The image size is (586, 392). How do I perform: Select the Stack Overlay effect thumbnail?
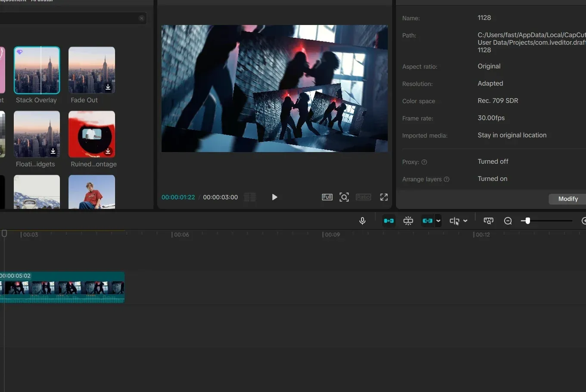coord(37,70)
